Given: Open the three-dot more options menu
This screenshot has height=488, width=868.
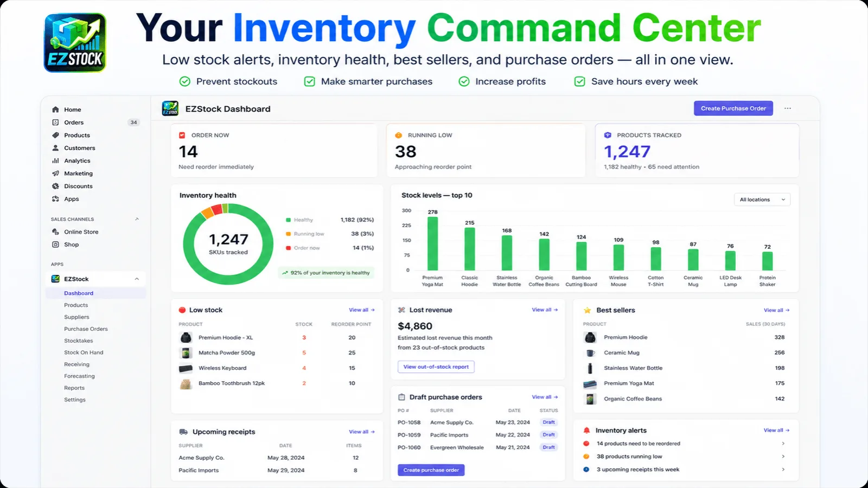Looking at the screenshot, I should 788,108.
